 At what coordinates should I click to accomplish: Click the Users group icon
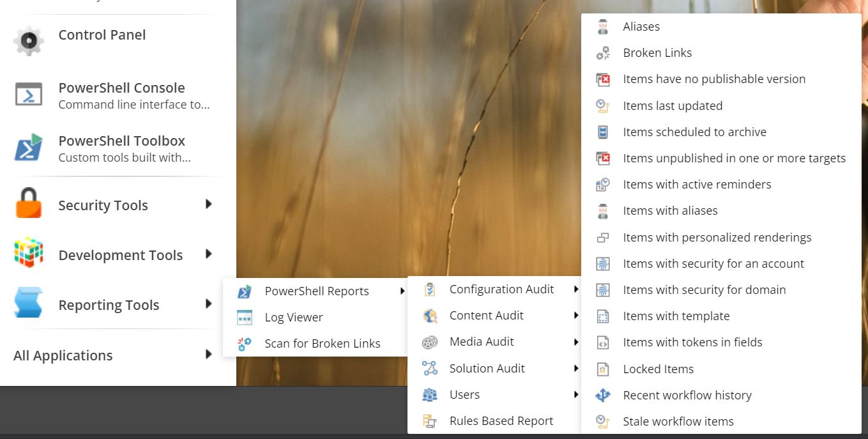tap(430, 395)
